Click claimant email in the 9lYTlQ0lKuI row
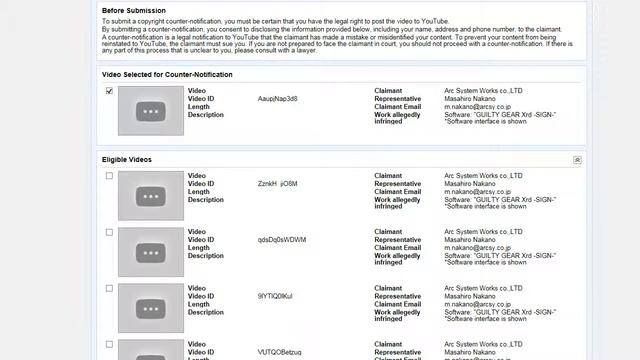Screen dimensions: 640x360 [x=478, y=304]
